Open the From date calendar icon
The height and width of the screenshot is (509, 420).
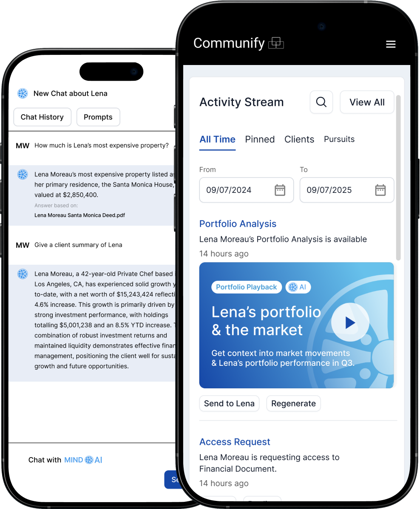pyautogui.click(x=280, y=190)
